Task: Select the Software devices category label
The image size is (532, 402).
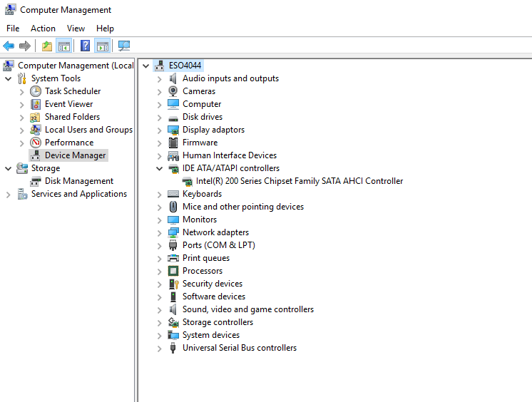Action: click(214, 297)
